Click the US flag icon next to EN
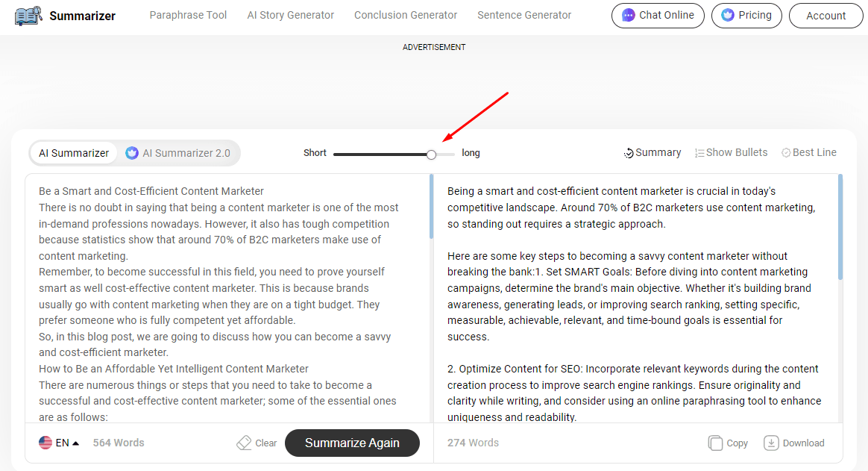 tap(45, 442)
